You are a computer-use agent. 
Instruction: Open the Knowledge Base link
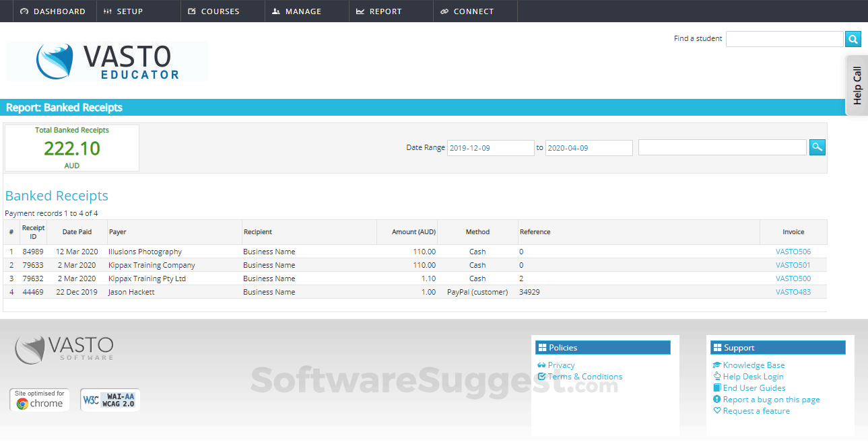click(754, 365)
